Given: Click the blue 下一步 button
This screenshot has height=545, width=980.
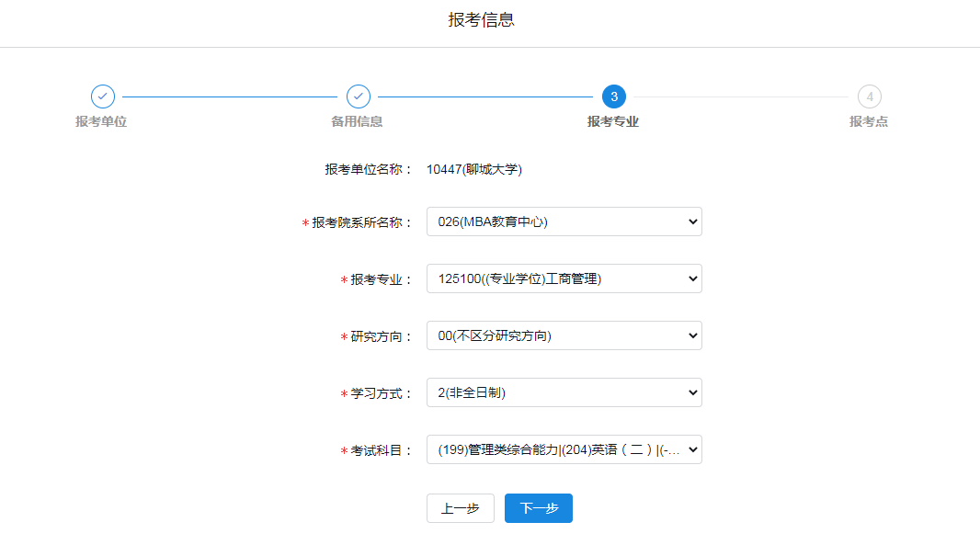Looking at the screenshot, I should 539,508.
